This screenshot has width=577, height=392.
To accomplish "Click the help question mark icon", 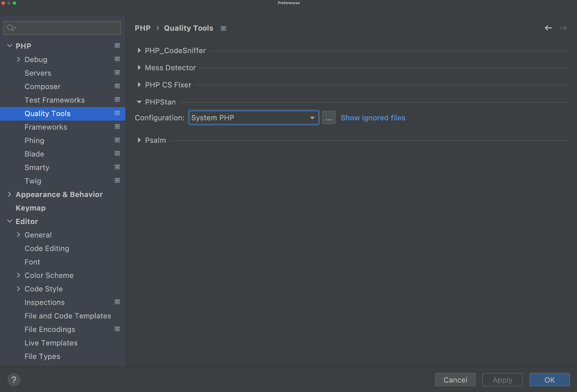I will pos(14,379).
